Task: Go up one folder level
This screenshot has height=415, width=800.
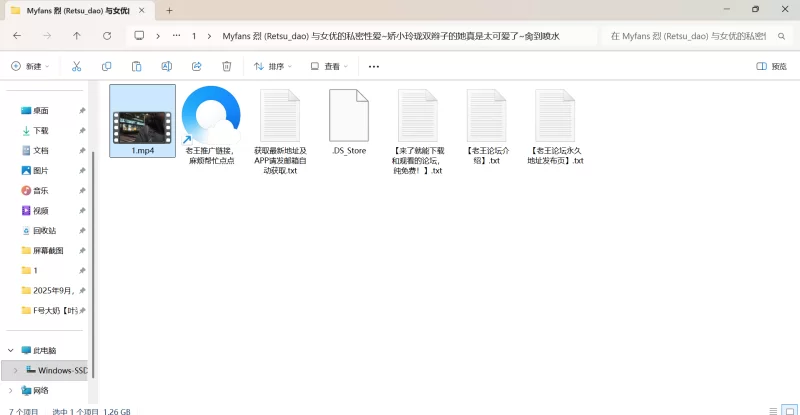Action: (x=77, y=35)
